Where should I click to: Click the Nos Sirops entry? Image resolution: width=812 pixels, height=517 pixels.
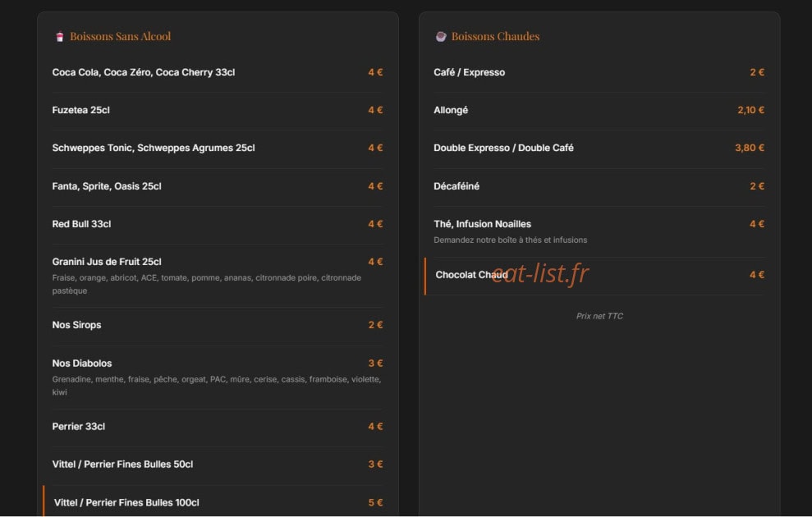click(x=218, y=325)
